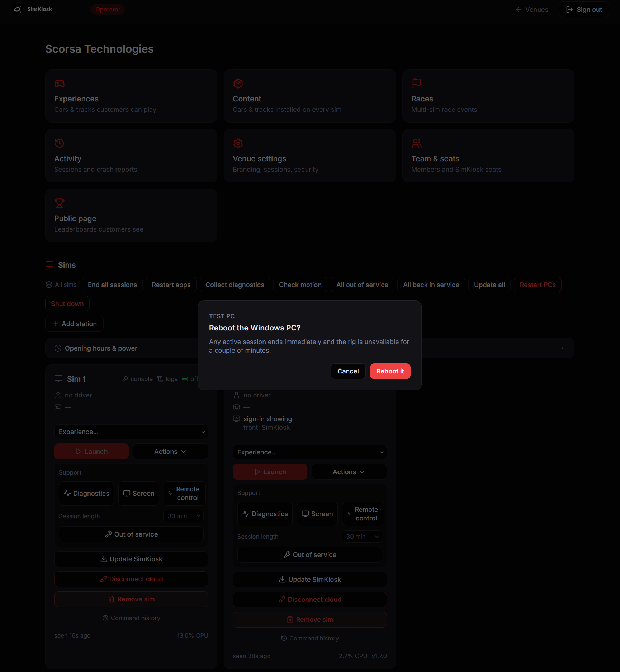Sign out of SimKiosk
620x672 pixels.
(x=584, y=10)
